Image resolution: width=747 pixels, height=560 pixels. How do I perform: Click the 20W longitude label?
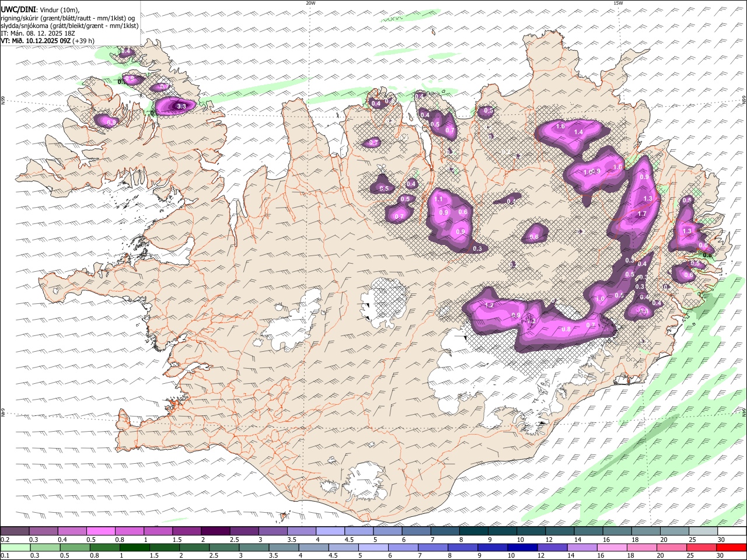tap(310, 3)
